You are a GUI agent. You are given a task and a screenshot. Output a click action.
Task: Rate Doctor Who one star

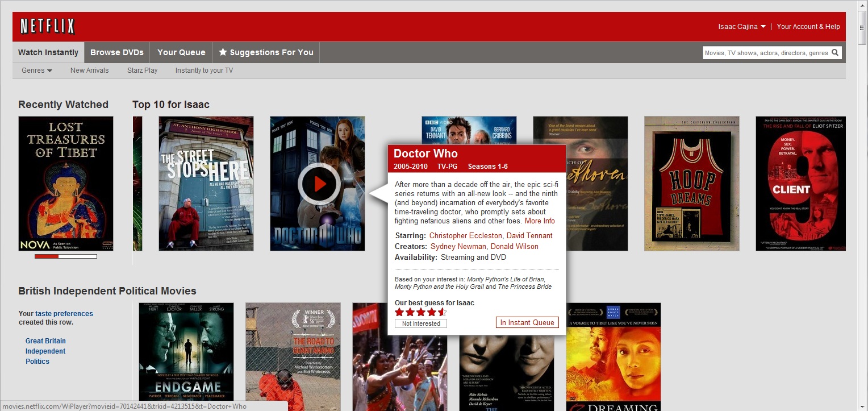399,312
